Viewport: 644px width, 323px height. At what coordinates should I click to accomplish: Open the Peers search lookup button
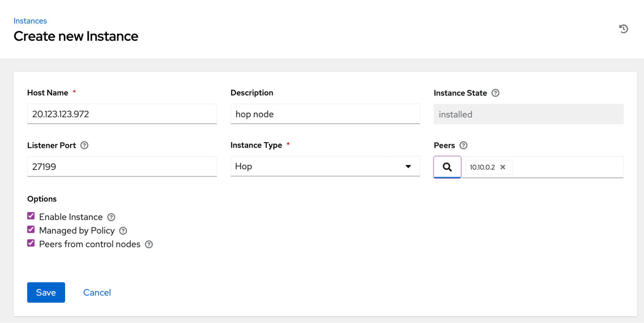coord(447,167)
